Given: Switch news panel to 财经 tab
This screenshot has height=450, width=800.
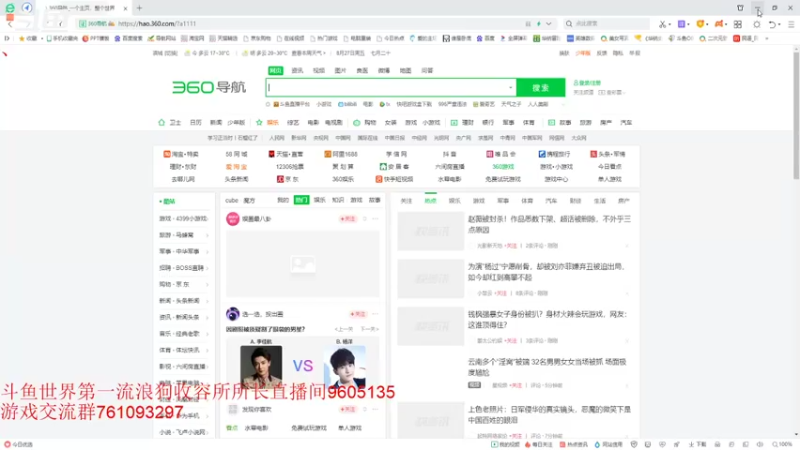Looking at the screenshot, I should coord(576,201).
